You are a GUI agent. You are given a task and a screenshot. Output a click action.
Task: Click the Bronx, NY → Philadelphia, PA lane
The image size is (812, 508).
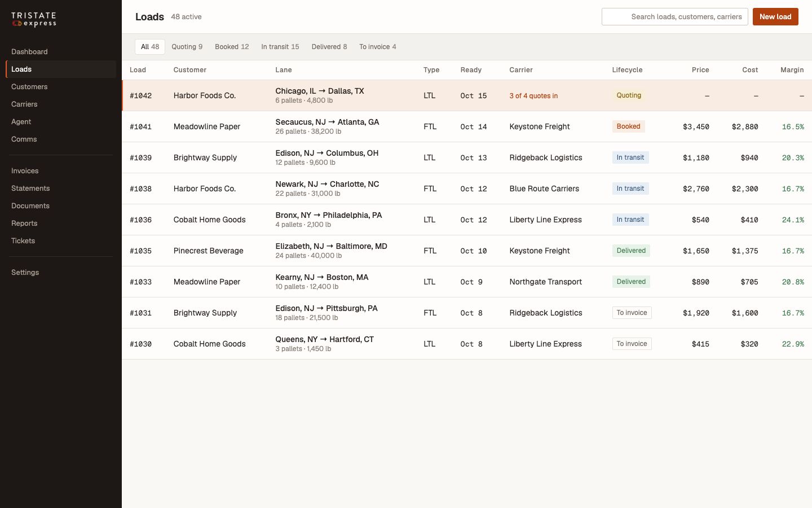329,215
